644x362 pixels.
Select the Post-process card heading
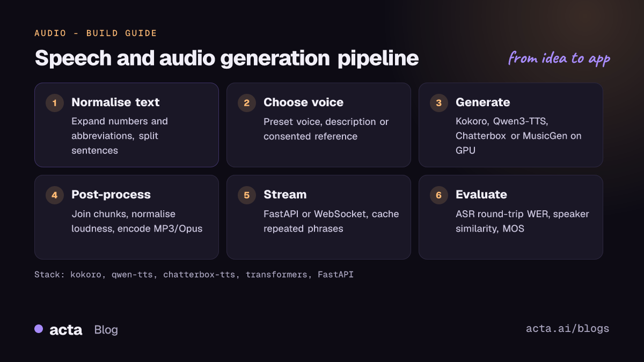pyautogui.click(x=111, y=194)
